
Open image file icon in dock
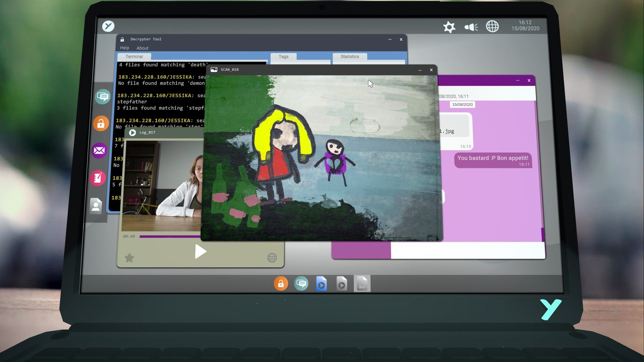362,284
